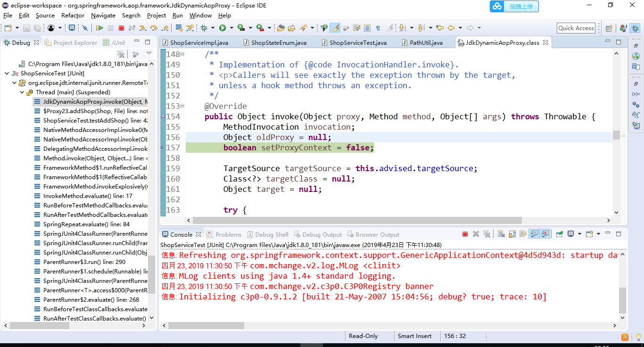Select stack frame ShopServiceTest.testAddShop()
Viewport: 644px width, 347px height.
coord(91,120)
